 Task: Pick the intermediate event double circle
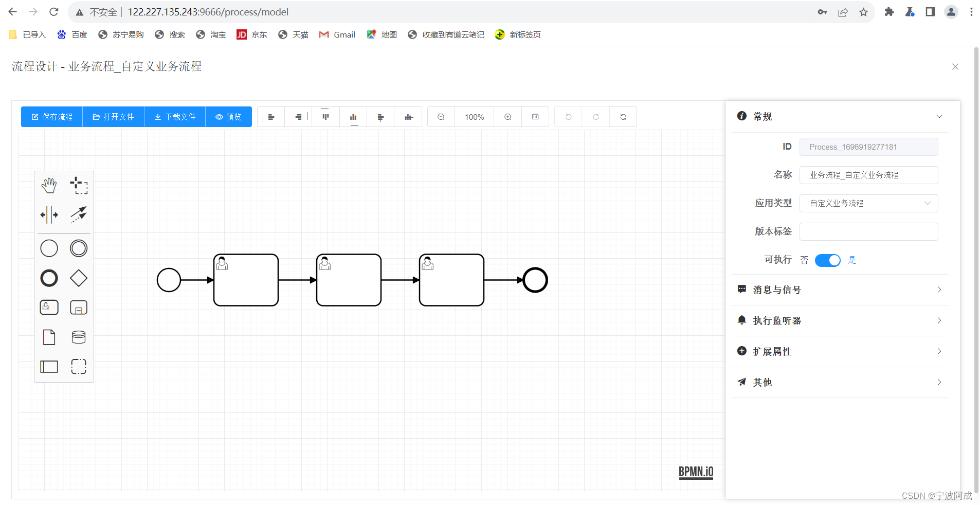[79, 248]
